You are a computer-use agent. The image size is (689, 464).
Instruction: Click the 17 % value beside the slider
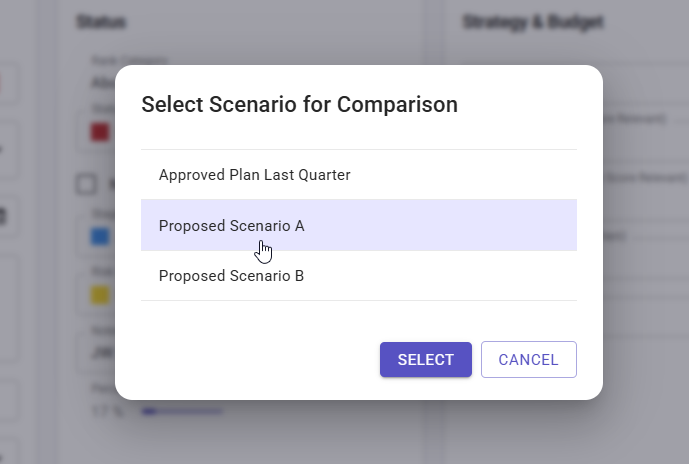105,411
